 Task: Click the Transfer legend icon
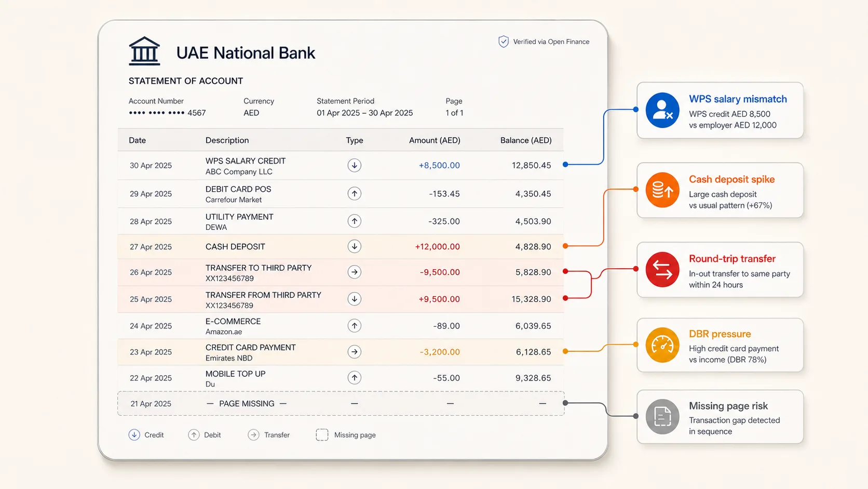click(x=253, y=435)
